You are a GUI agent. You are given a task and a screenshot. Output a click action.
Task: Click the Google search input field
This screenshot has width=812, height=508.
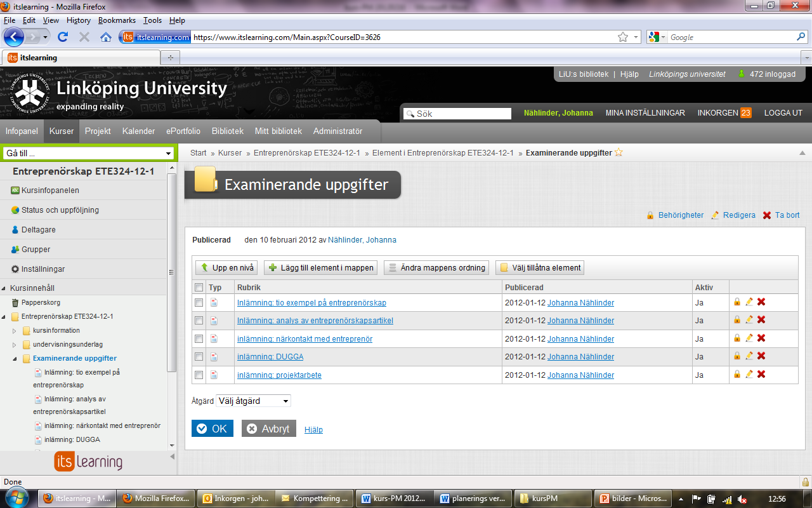pos(731,37)
